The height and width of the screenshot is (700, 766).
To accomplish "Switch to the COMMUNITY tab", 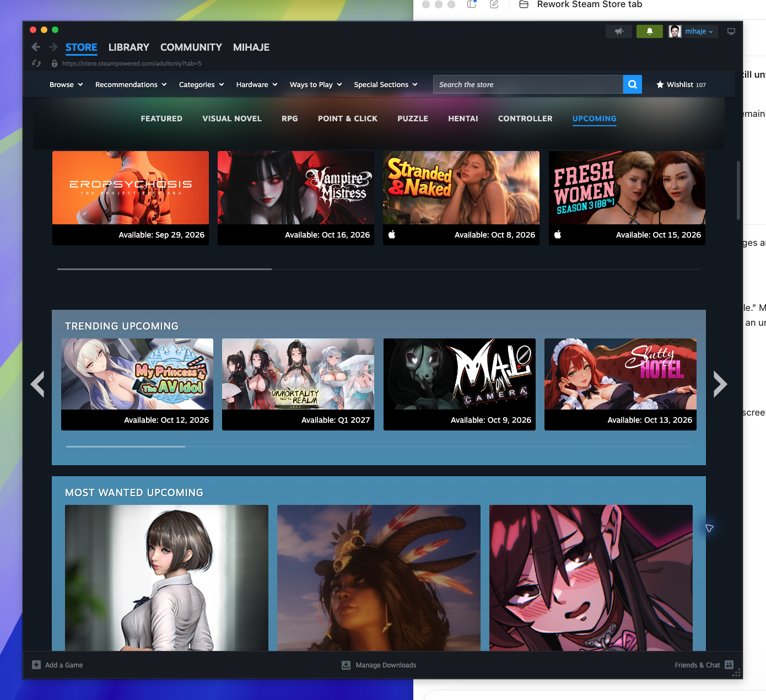I will point(191,47).
